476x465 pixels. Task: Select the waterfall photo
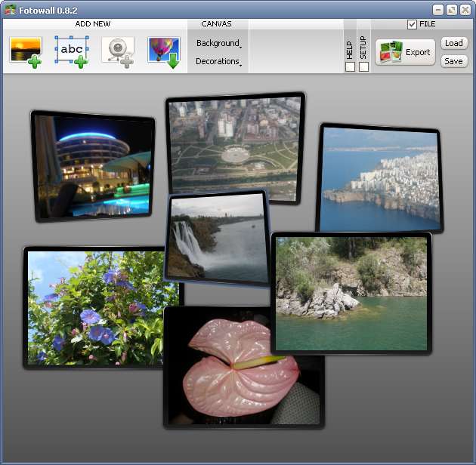point(218,238)
